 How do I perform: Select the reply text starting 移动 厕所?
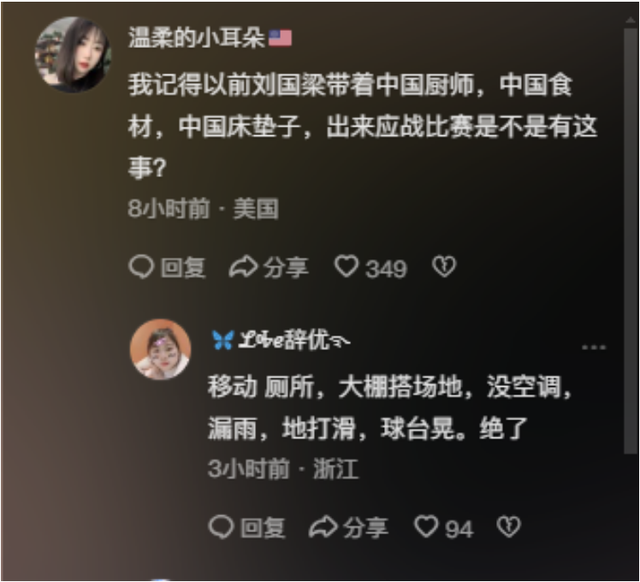point(389,407)
